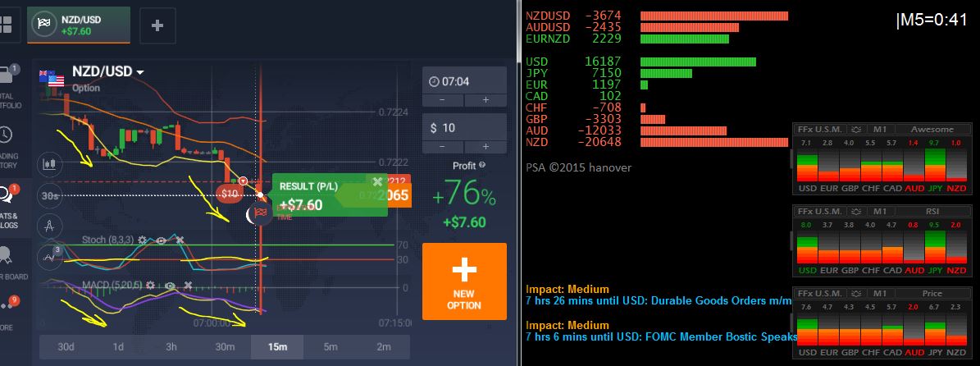Screen dimensions: 980x366
Task: Remove the Stoch (8,3,3) indicator
Action: click(x=180, y=240)
